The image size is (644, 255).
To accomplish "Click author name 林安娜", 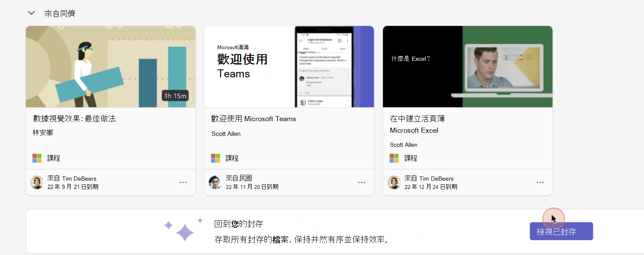I will click(x=43, y=133).
